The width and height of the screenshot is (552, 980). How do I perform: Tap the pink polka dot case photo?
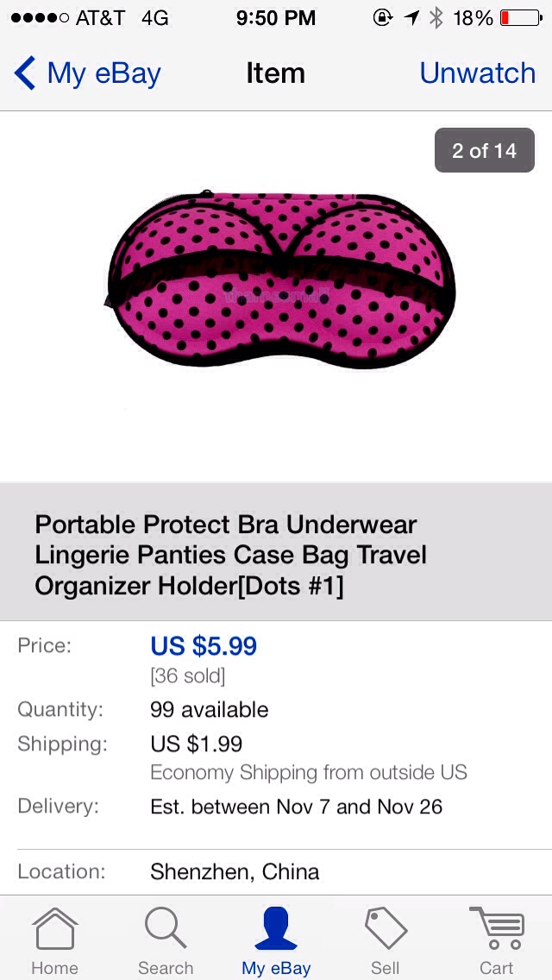tap(281, 280)
